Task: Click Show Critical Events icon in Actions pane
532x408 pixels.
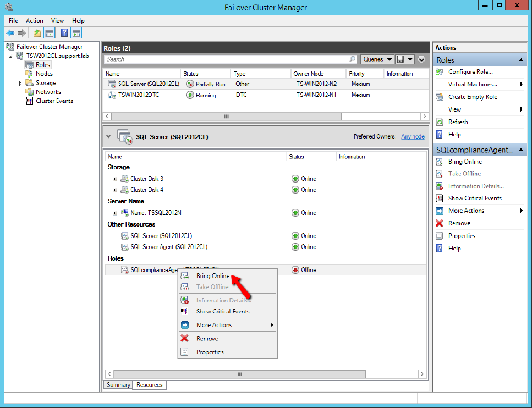Action: [440, 198]
